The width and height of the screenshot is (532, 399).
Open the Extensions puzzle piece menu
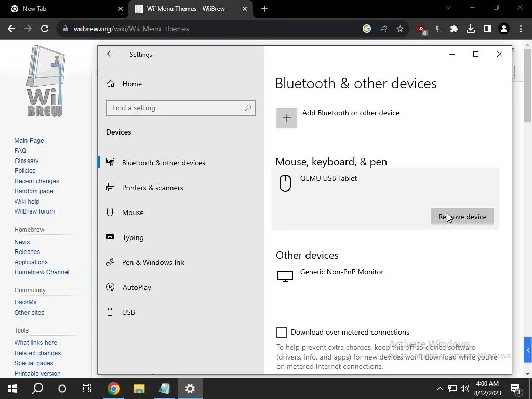click(x=454, y=29)
